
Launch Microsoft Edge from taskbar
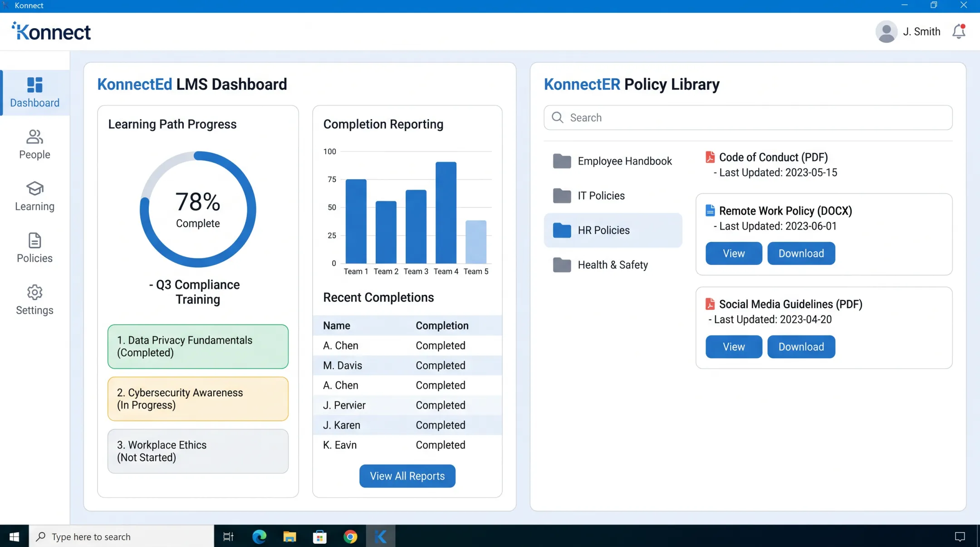pos(259,537)
